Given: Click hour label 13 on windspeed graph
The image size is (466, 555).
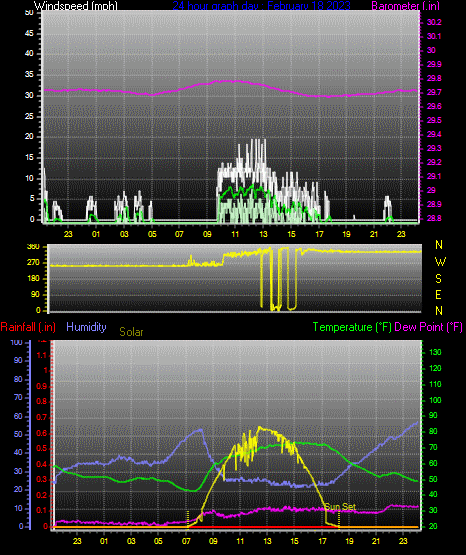Looking at the screenshot, I should pos(263,234).
